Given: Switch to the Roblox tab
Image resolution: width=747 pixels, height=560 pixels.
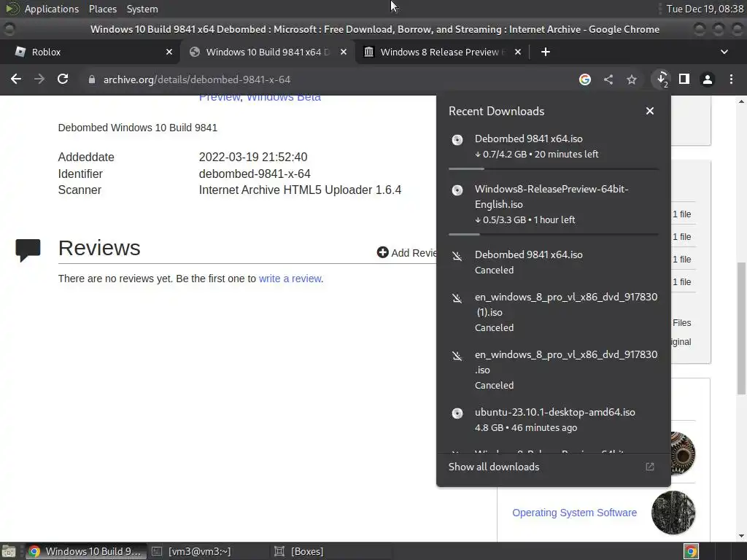Looking at the screenshot, I should point(90,52).
